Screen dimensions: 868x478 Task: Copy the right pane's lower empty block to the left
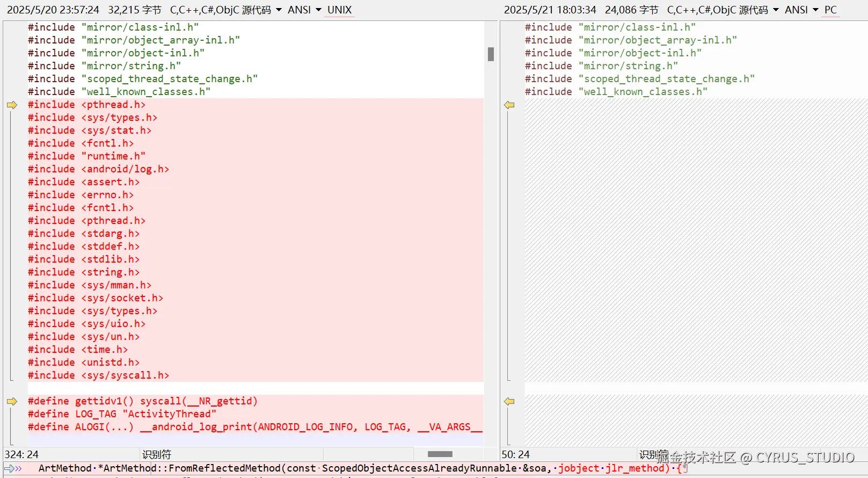click(x=509, y=401)
